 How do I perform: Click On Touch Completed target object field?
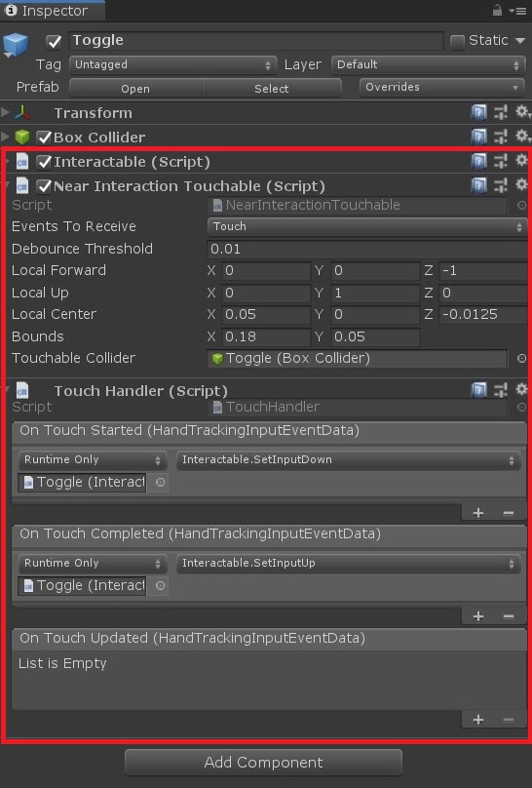(82, 586)
